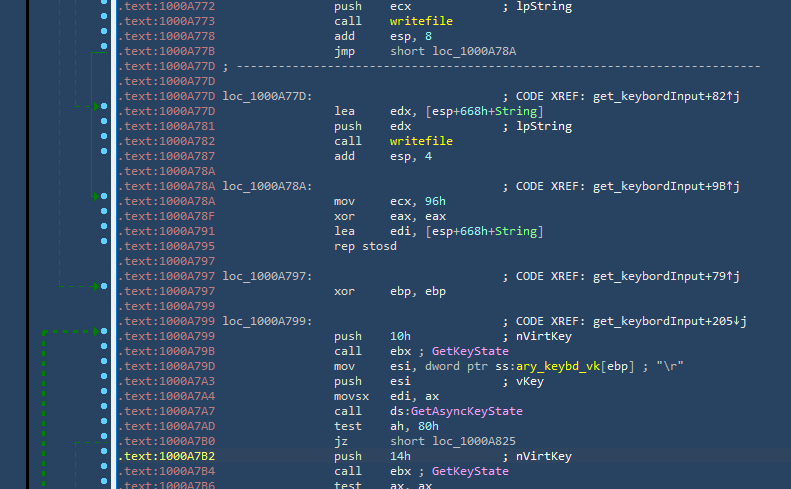The width and height of the screenshot is (791, 489).
Task: Click green arrowhead pointing at loc_1000A797
Action: pyautogui.click(x=96, y=287)
